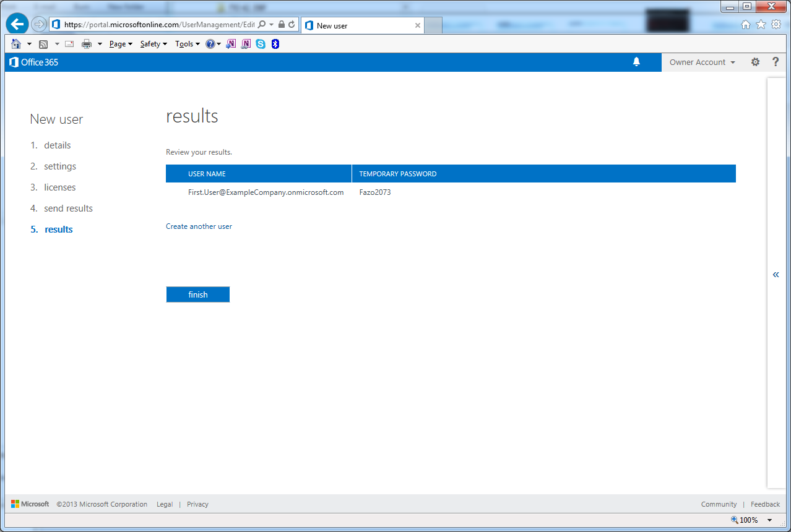This screenshot has width=791, height=532.
Task: Open the settings gear in Office 365 header
Action: tap(755, 62)
